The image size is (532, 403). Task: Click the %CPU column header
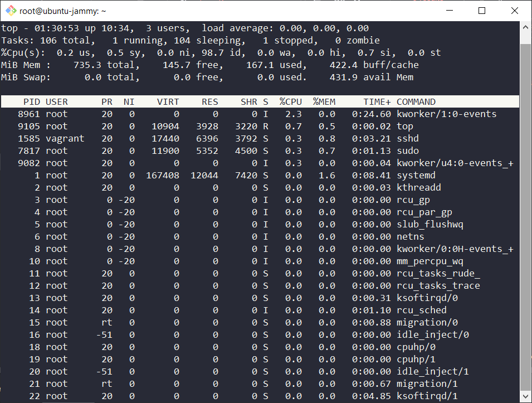290,102
